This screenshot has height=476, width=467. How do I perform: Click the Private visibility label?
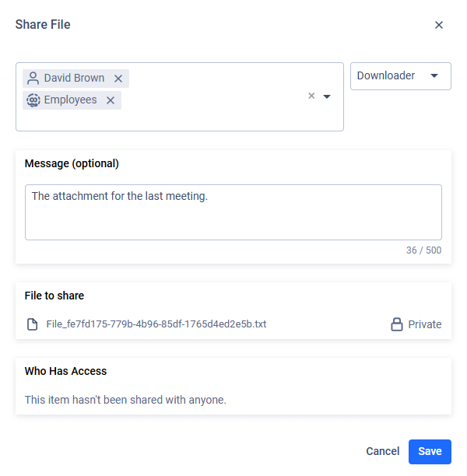[x=424, y=324]
